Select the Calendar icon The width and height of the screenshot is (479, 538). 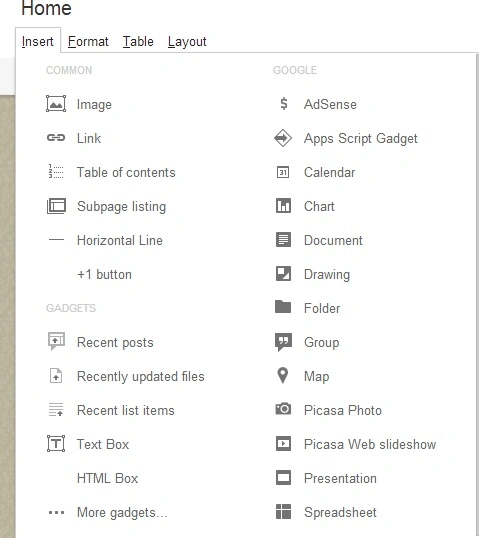point(283,172)
